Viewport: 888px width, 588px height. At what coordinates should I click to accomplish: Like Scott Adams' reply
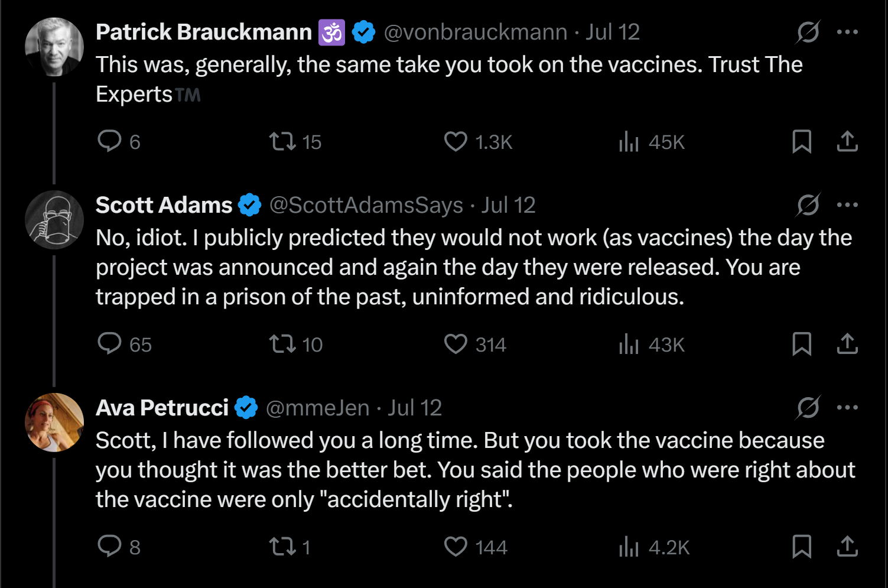tap(456, 345)
